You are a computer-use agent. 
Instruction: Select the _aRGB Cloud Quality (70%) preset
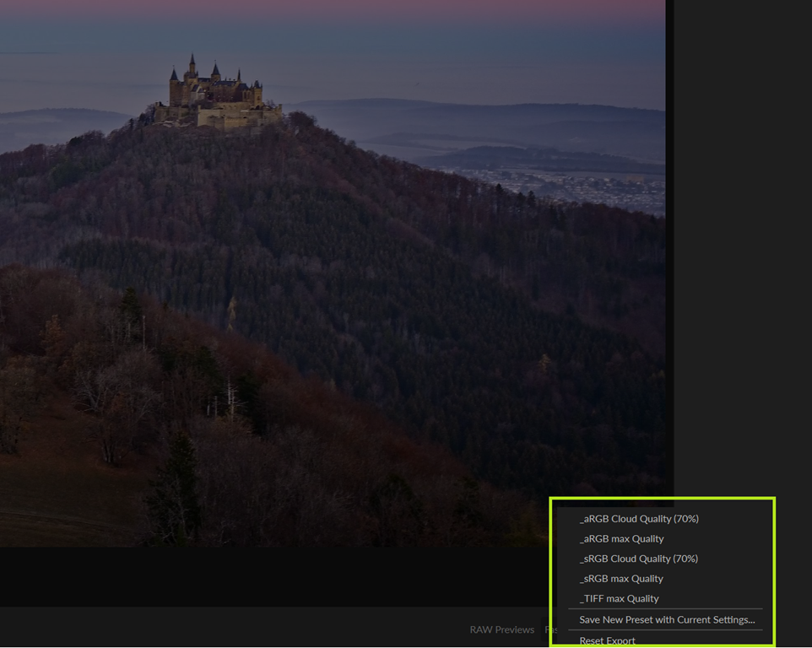tap(639, 519)
